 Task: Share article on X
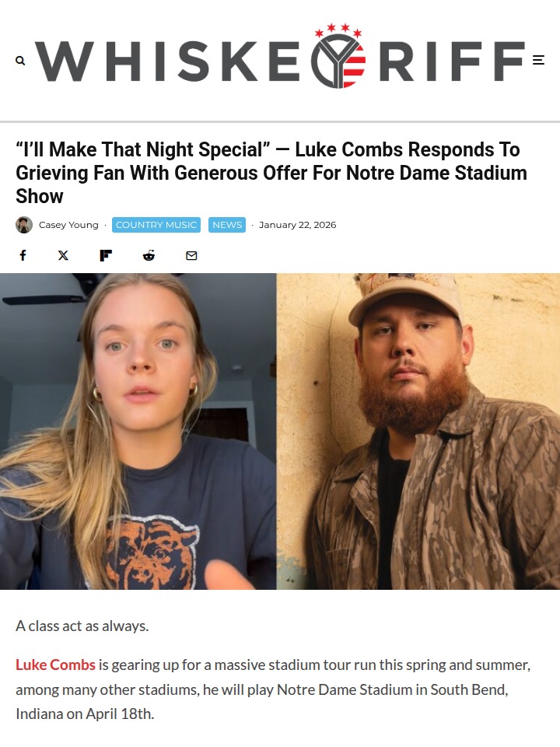63,255
